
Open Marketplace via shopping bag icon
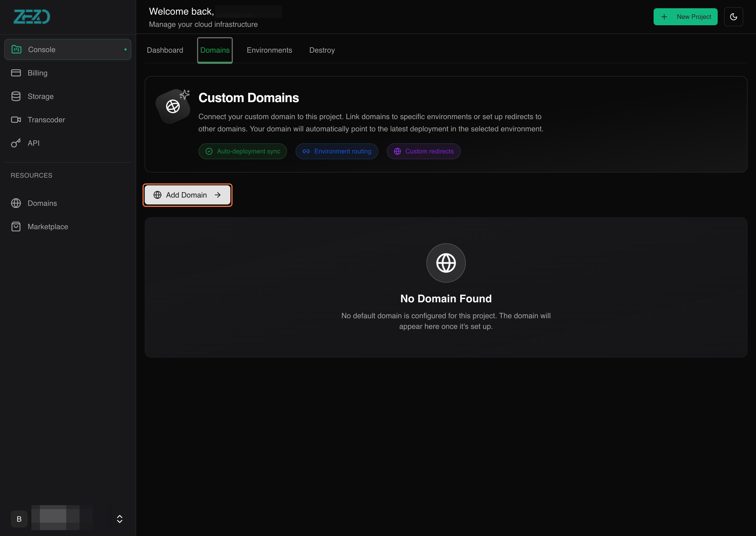click(x=16, y=227)
